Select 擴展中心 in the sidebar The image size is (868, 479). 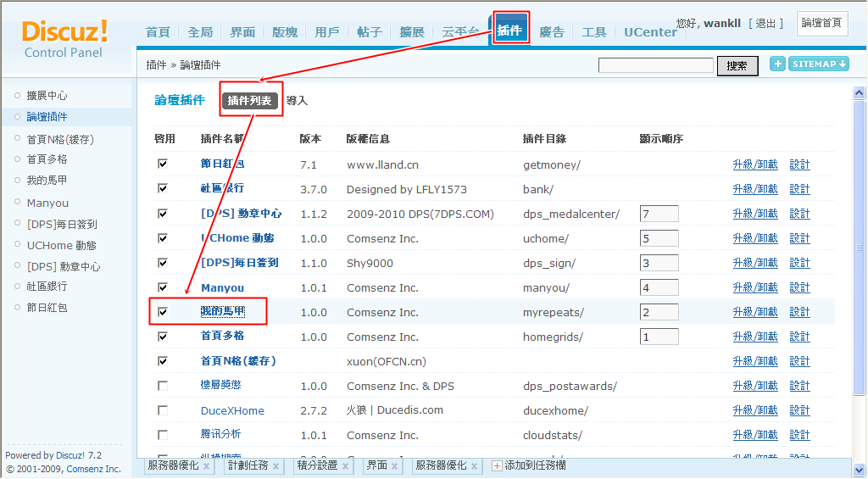click(47, 96)
